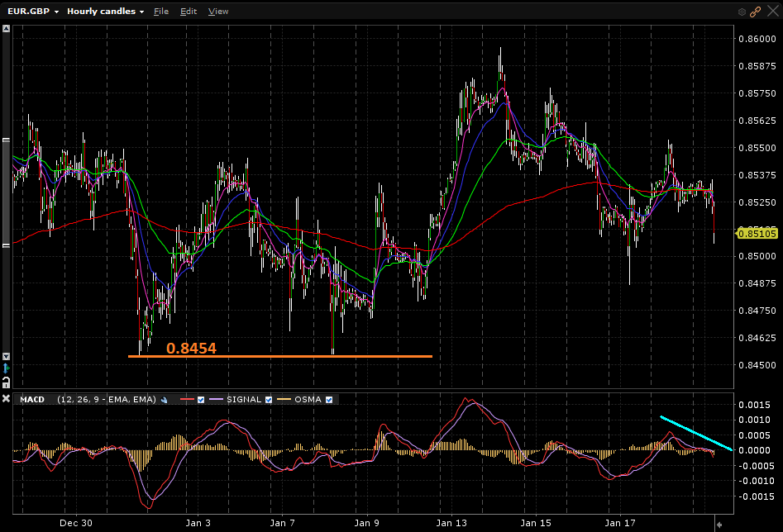
Task: Click the 0.0000 MACD axis label
Action: click(755, 451)
